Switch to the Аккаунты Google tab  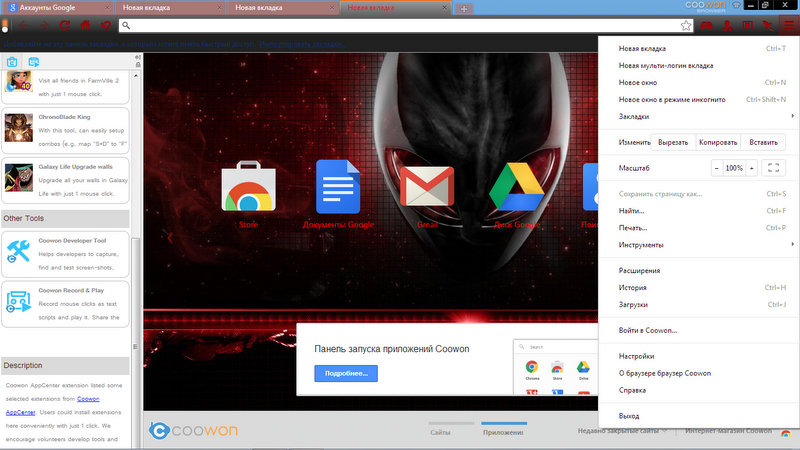point(56,8)
